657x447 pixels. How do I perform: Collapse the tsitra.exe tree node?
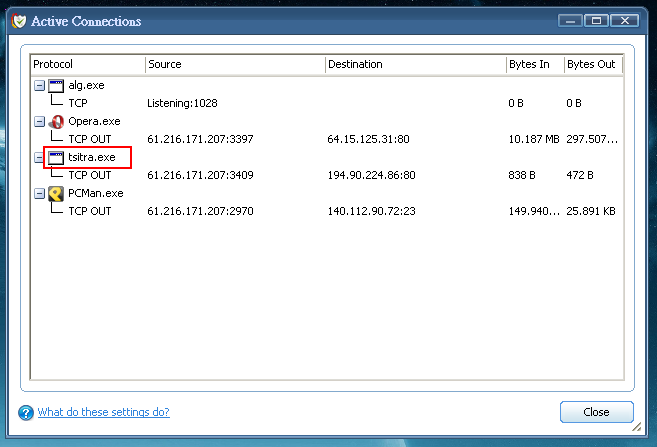coord(39,158)
